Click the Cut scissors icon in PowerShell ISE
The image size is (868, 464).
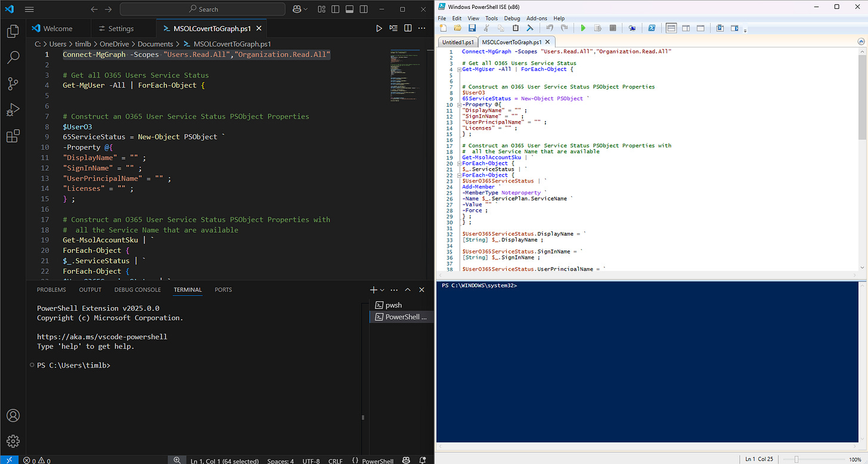click(486, 28)
